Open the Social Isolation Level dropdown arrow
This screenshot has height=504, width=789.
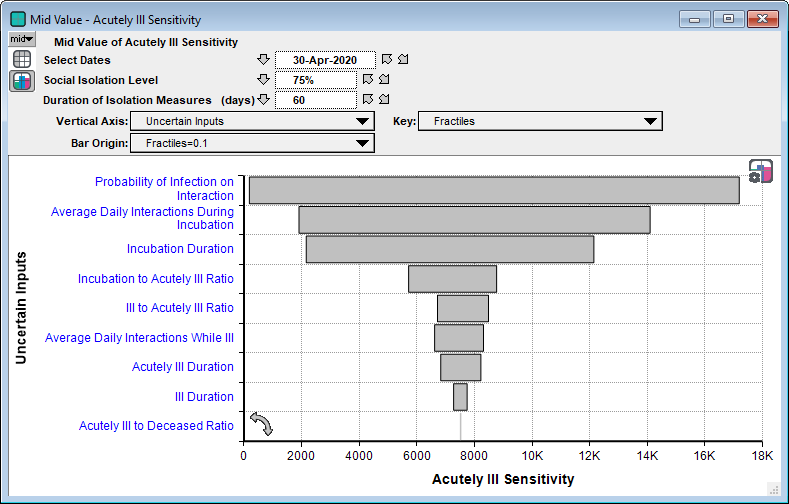click(263, 79)
